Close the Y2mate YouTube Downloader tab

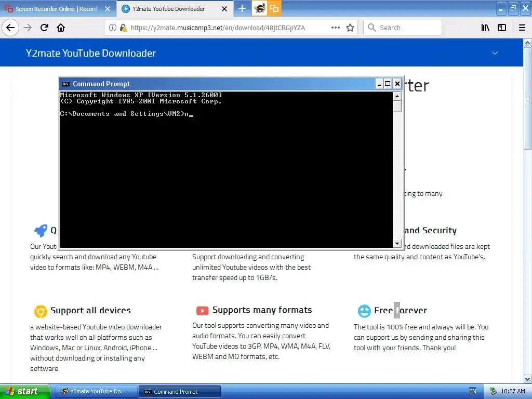224,9
